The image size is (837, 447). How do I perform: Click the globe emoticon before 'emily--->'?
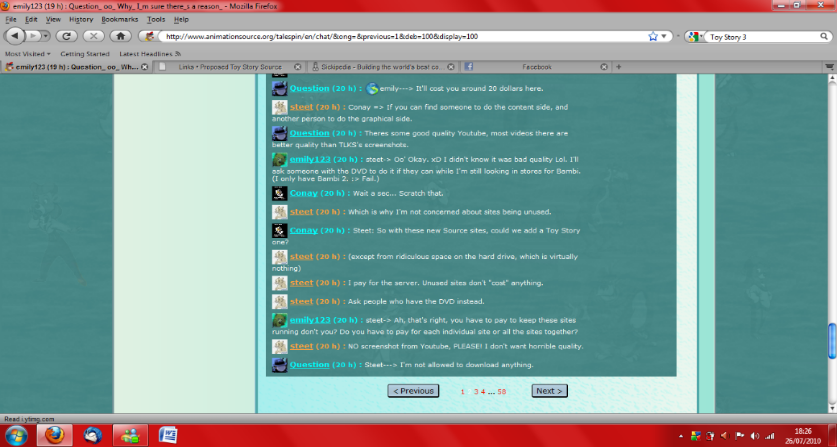coord(372,89)
